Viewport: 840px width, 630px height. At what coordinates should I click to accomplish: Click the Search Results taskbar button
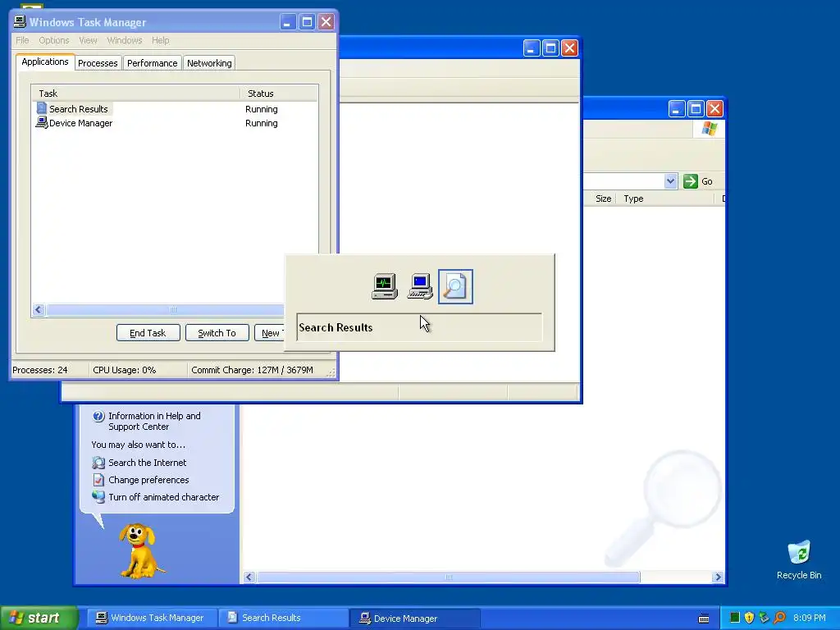[x=283, y=618]
